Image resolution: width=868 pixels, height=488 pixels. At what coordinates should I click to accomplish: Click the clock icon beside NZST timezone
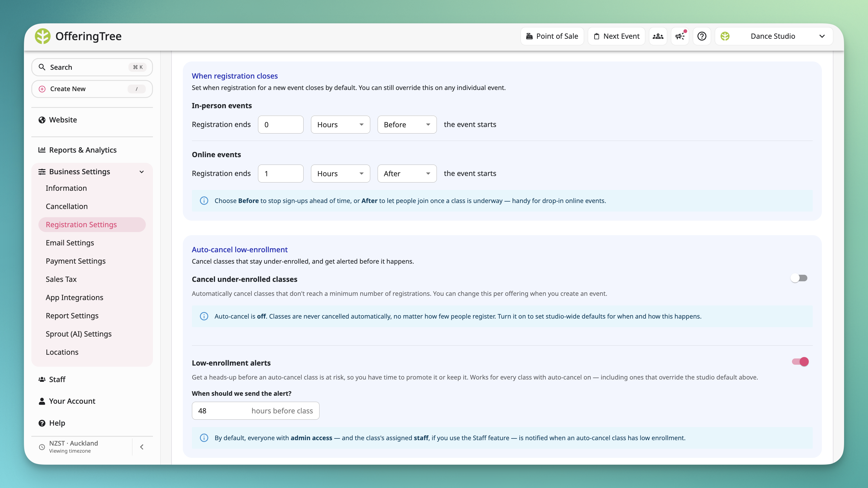42,447
